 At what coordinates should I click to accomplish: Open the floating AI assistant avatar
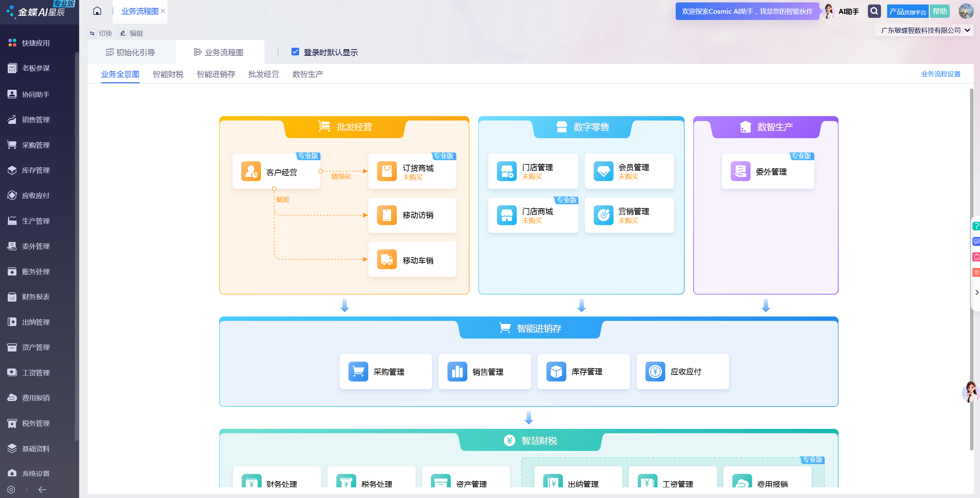970,392
